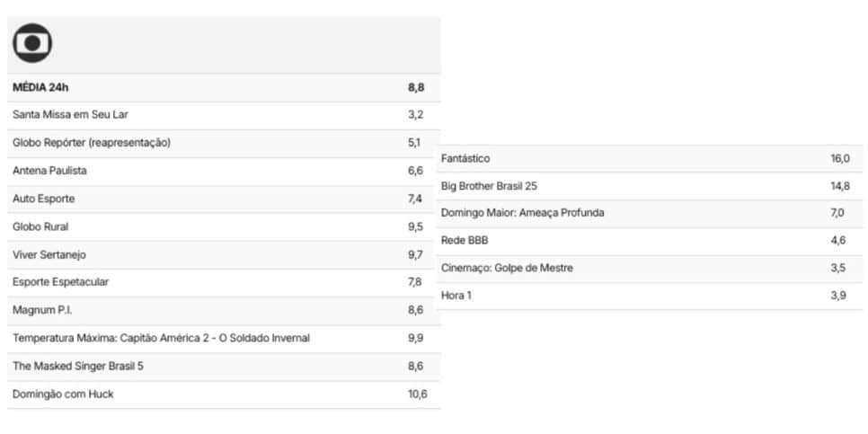Select Globo Repórter (reapresentação) entry

(x=224, y=144)
